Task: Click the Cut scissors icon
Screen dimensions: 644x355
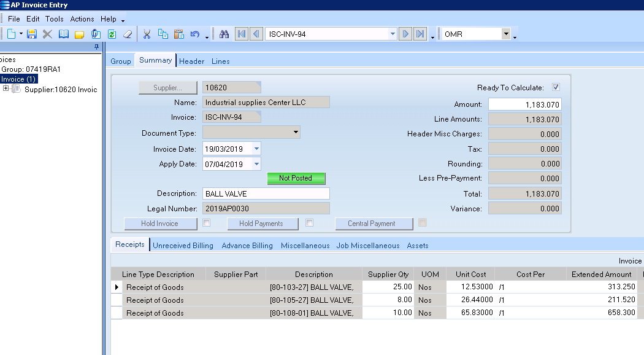Action: point(147,34)
